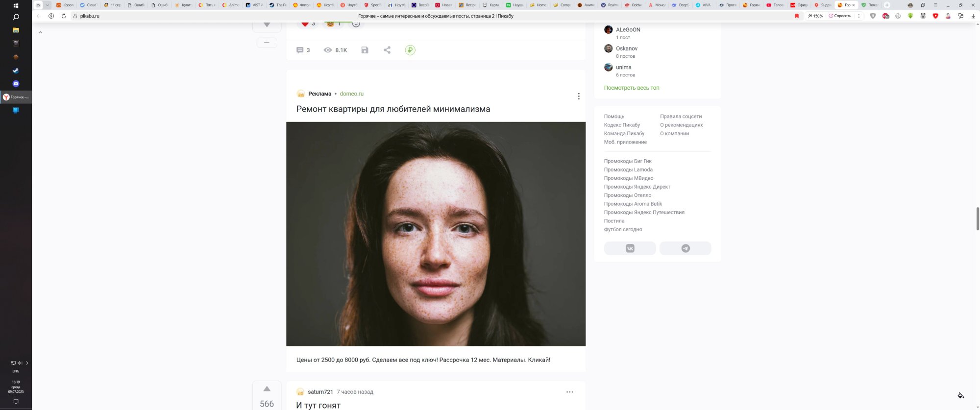
Task: Open the browser downloads arrow icon
Action: click(x=973, y=16)
